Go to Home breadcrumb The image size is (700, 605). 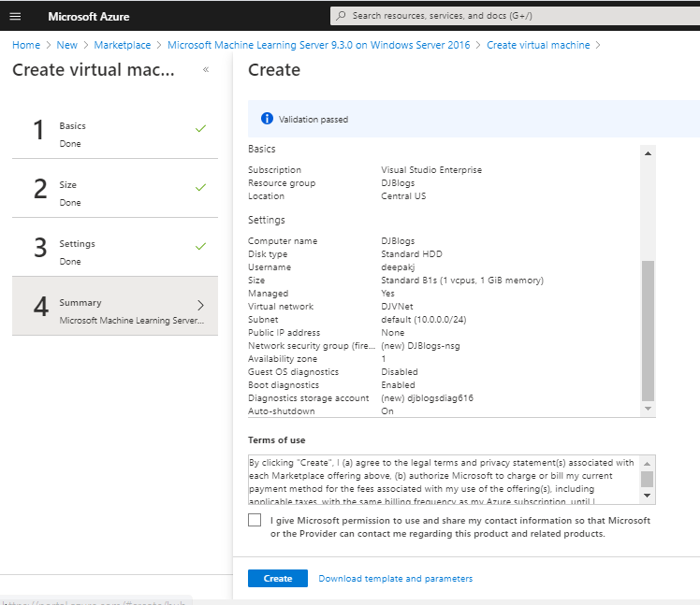pos(26,45)
